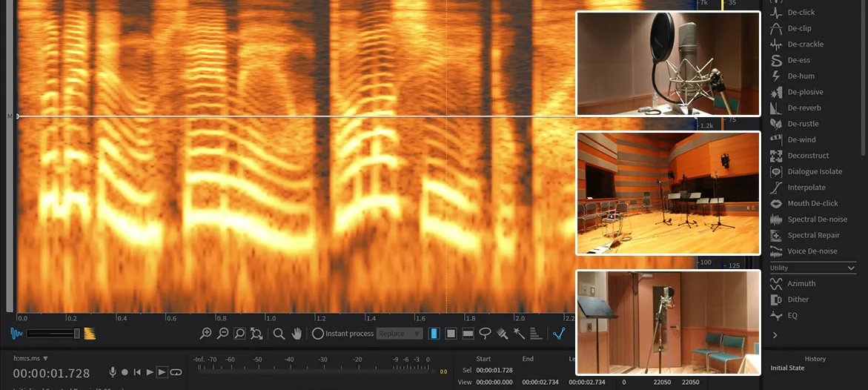Toggle the Frequency selection tool
The image size is (868, 390).
click(468, 334)
